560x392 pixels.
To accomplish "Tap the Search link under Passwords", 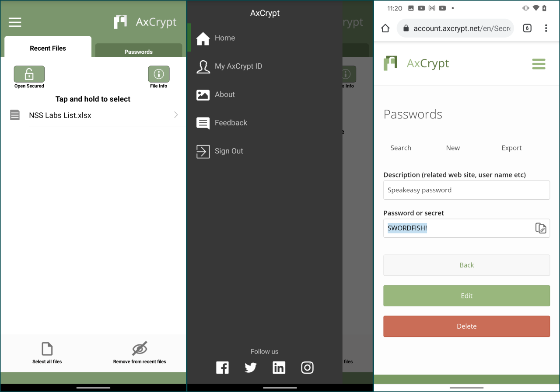I will 401,148.
